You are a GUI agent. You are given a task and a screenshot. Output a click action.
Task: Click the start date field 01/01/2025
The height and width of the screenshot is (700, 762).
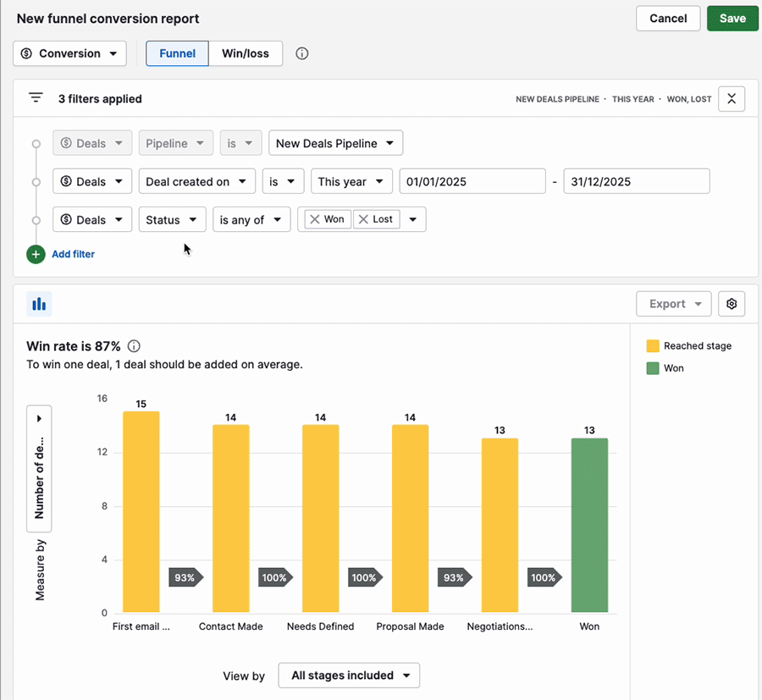pos(472,181)
